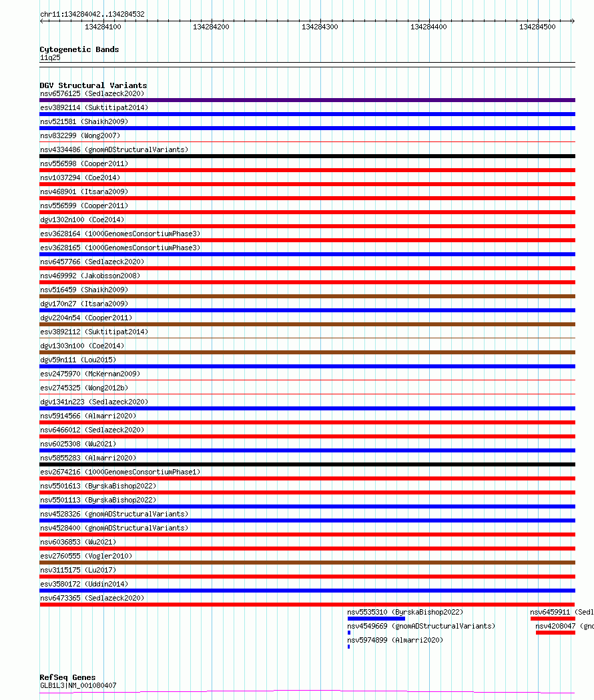Viewport: 594px width, 700px height.
Task: Click esv2745325 (Wong2012b) label
Action: click(84, 388)
